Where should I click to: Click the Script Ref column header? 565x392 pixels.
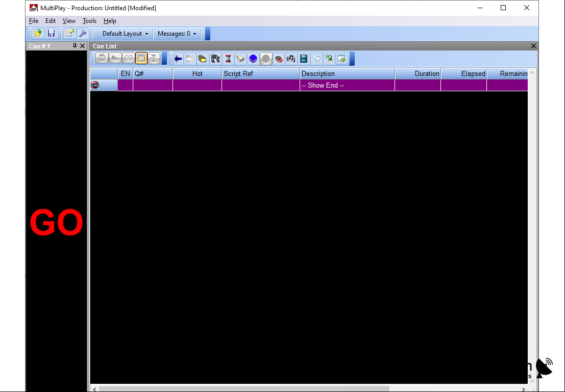click(261, 73)
